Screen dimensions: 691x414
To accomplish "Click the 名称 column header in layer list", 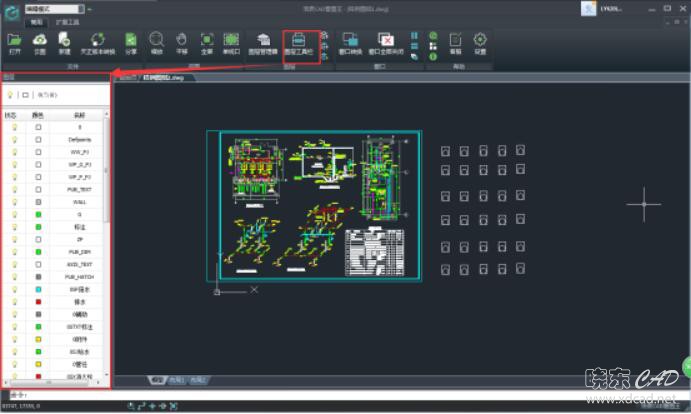I will pos(80,115).
